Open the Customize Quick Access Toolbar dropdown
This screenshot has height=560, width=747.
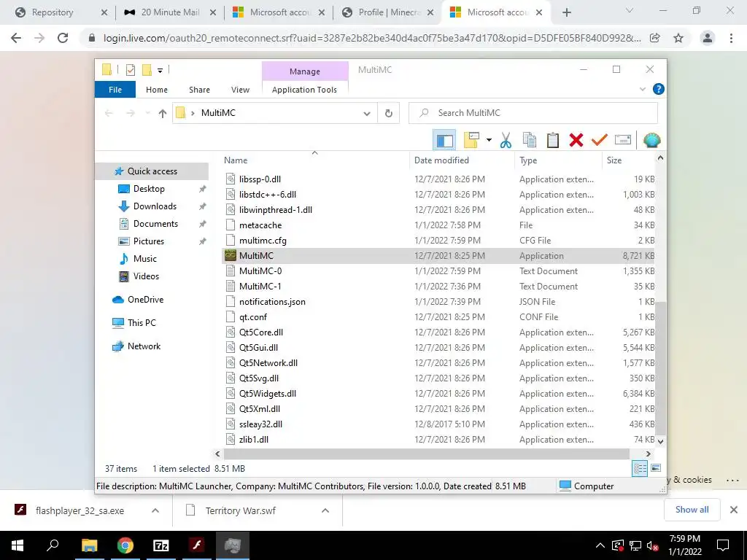160,71
